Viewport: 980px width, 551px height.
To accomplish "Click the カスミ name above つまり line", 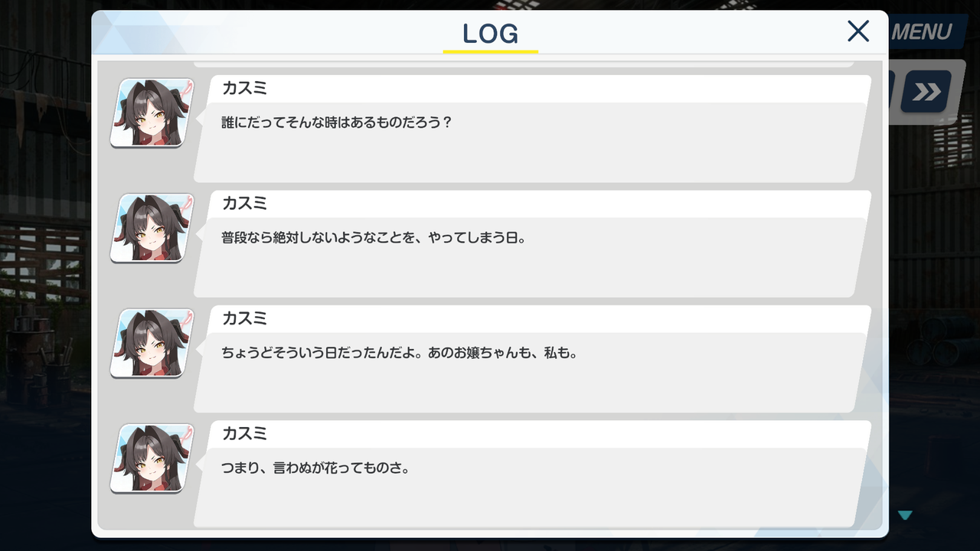I will coord(244,433).
